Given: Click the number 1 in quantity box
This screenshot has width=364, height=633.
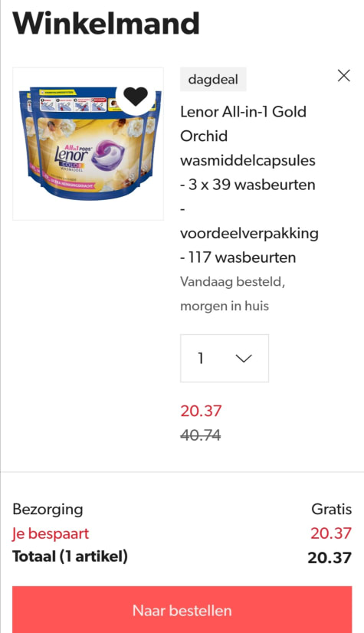Looking at the screenshot, I should (x=201, y=358).
